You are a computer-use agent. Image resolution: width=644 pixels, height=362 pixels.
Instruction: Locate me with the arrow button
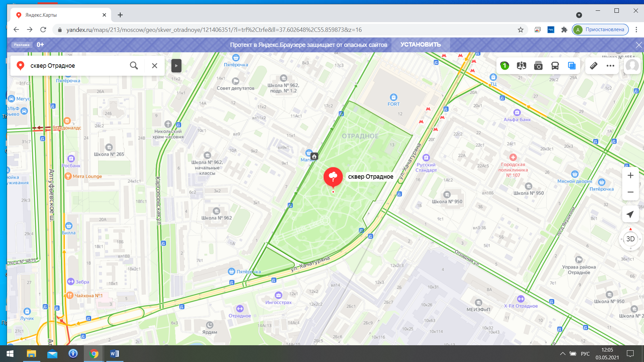[x=630, y=214]
